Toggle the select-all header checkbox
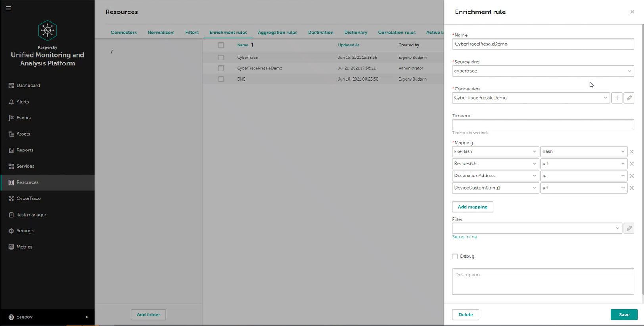This screenshot has width=644, height=326. [x=221, y=45]
